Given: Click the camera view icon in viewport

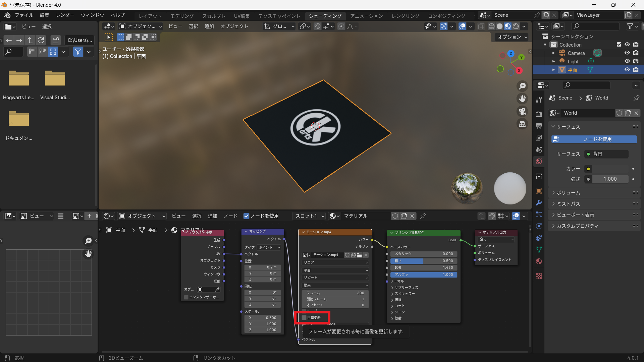Looking at the screenshot, I should pos(522,111).
